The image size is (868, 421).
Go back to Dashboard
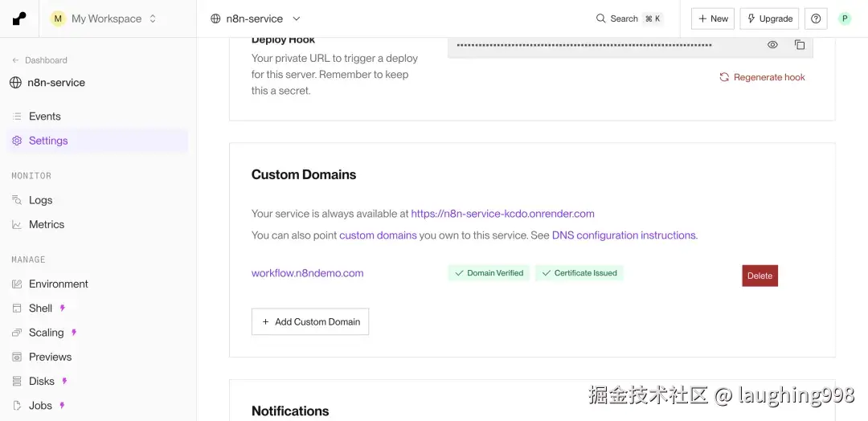40,60
